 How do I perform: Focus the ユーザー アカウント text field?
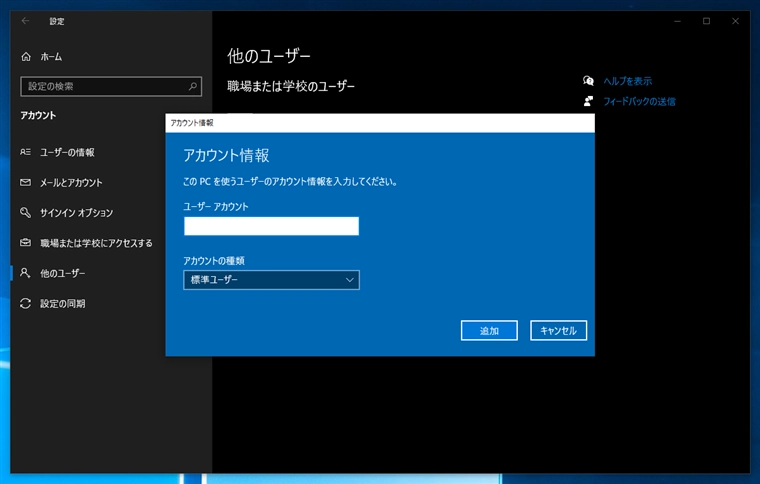point(271,226)
